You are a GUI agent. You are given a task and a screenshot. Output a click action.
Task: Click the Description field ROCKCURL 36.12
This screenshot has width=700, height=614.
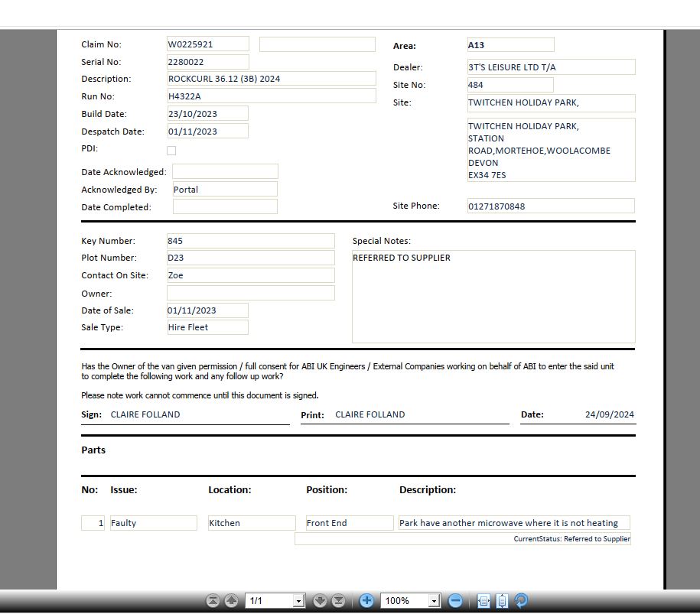tap(272, 79)
